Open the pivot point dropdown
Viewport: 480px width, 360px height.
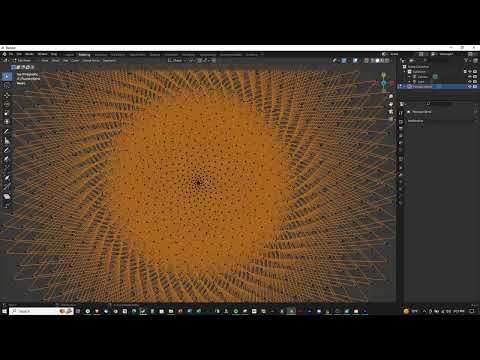[192, 60]
